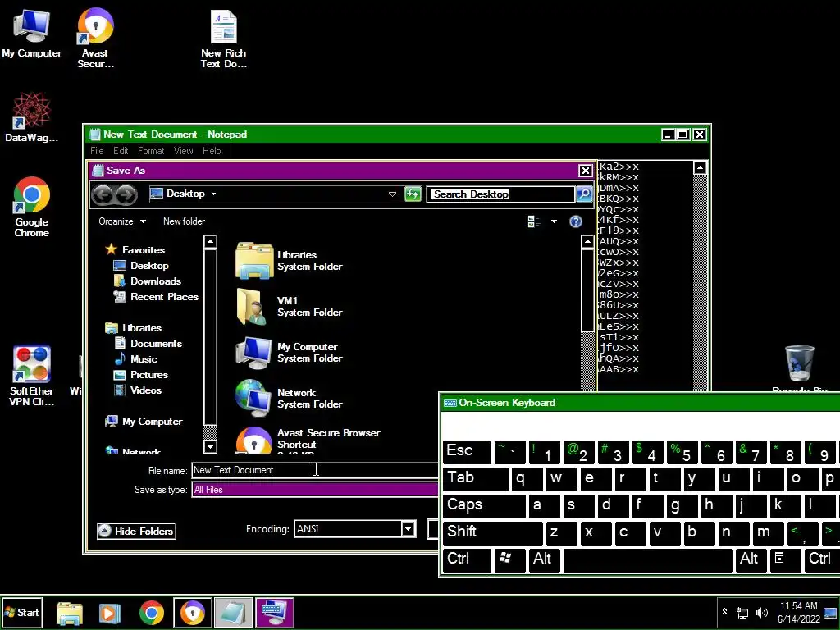This screenshot has height=630, width=840.
Task: Click the left Ctrl key on On-Screen Keyboard
Action: click(x=467, y=559)
